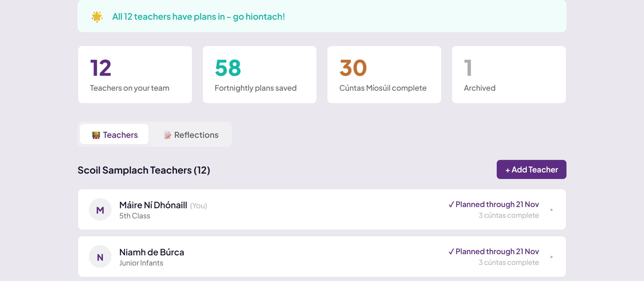The height and width of the screenshot is (281, 644).
Task: Click the checkmark beside Máire's planned status
Action: (451, 204)
